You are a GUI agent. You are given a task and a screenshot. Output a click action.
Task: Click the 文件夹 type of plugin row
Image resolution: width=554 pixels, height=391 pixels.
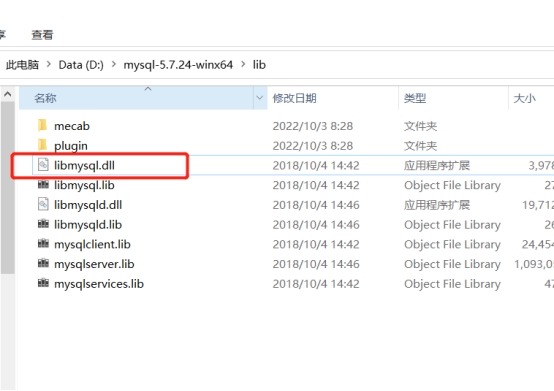click(x=420, y=146)
